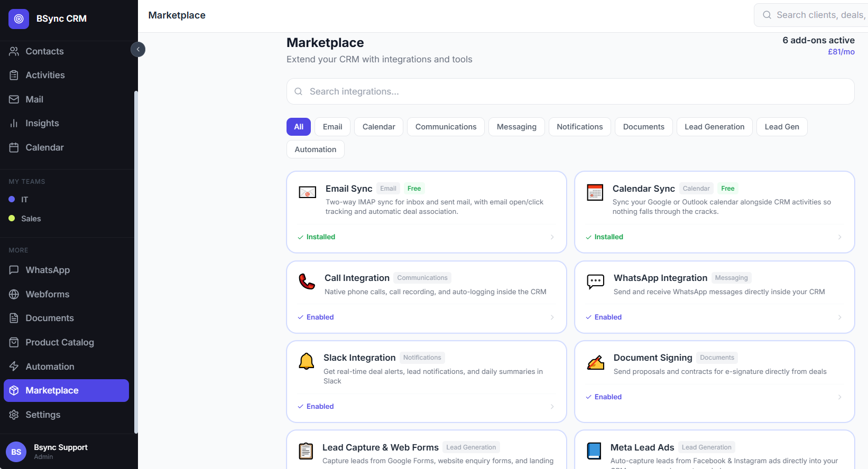Screen dimensions: 868x469
Task: Go to Mail in the sidebar
Action: click(x=67, y=99)
